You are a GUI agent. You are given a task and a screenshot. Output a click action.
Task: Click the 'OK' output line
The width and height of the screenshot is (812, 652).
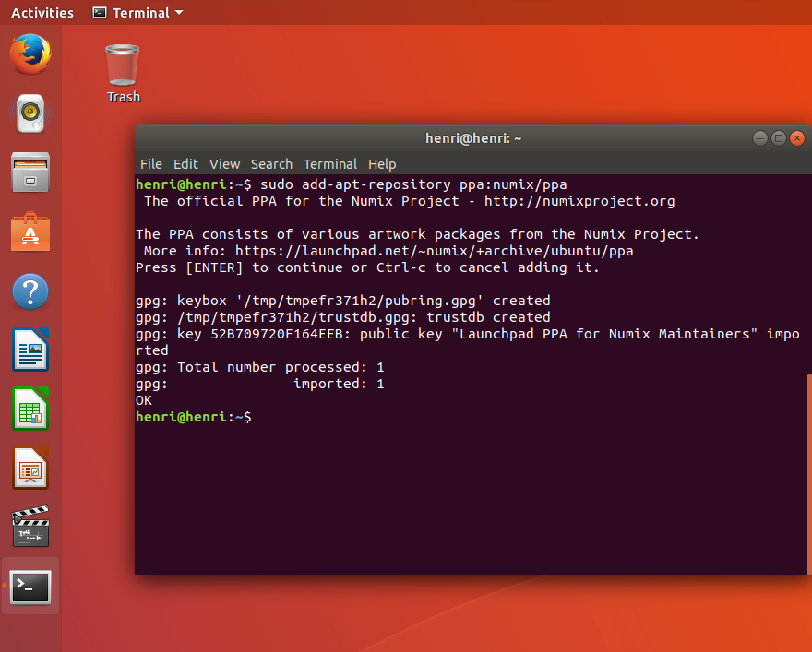tap(144, 400)
